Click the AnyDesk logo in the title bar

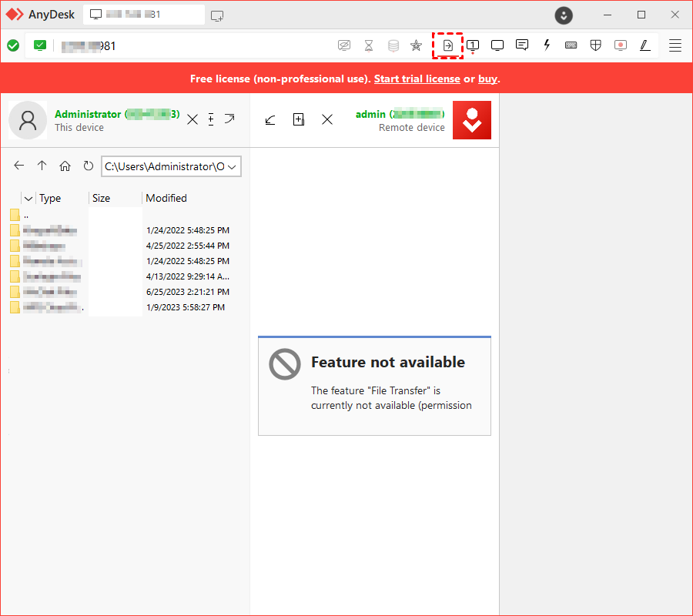tap(15, 15)
